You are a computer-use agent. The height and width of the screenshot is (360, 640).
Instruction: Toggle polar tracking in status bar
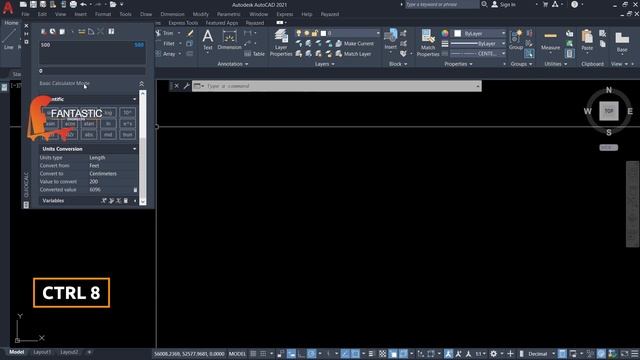(311, 354)
